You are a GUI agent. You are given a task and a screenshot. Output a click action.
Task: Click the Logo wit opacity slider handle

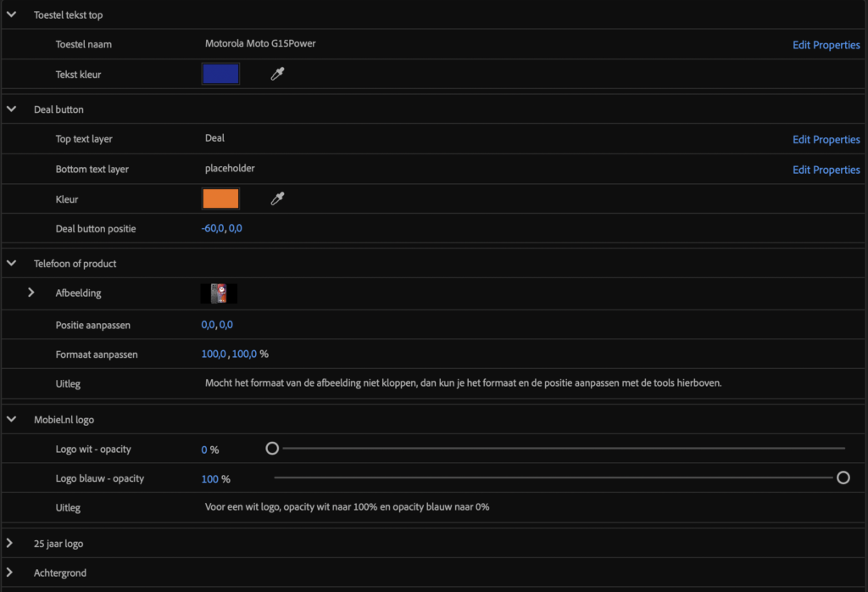tap(272, 449)
